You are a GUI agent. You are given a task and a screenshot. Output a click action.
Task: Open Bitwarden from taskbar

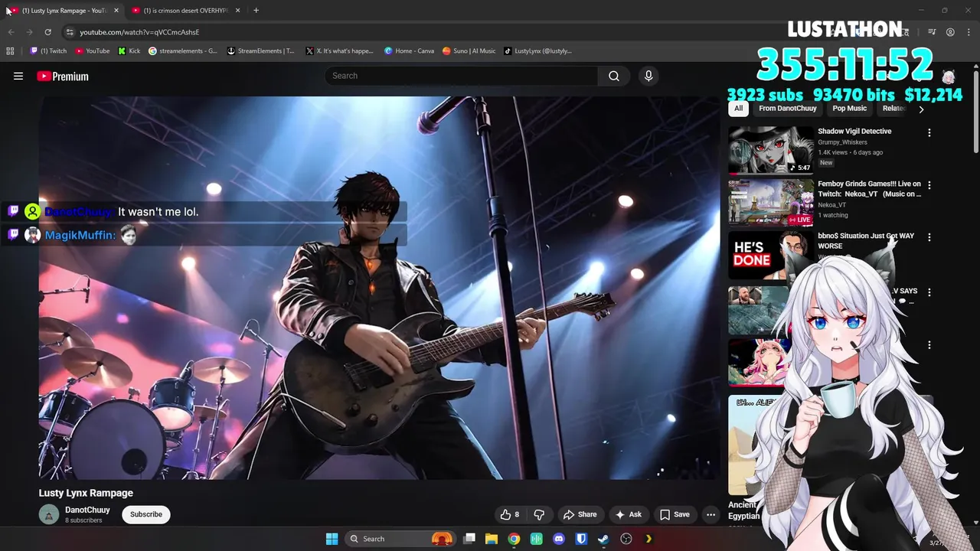pyautogui.click(x=581, y=539)
